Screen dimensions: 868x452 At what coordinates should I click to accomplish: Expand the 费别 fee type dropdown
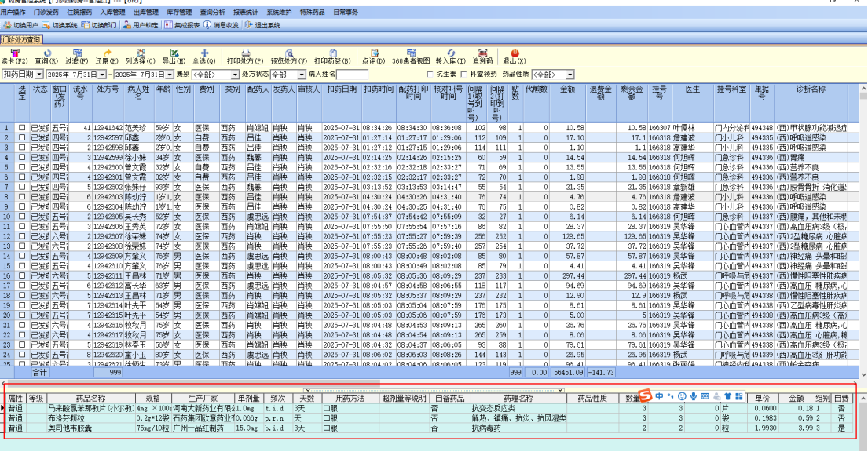(236, 75)
